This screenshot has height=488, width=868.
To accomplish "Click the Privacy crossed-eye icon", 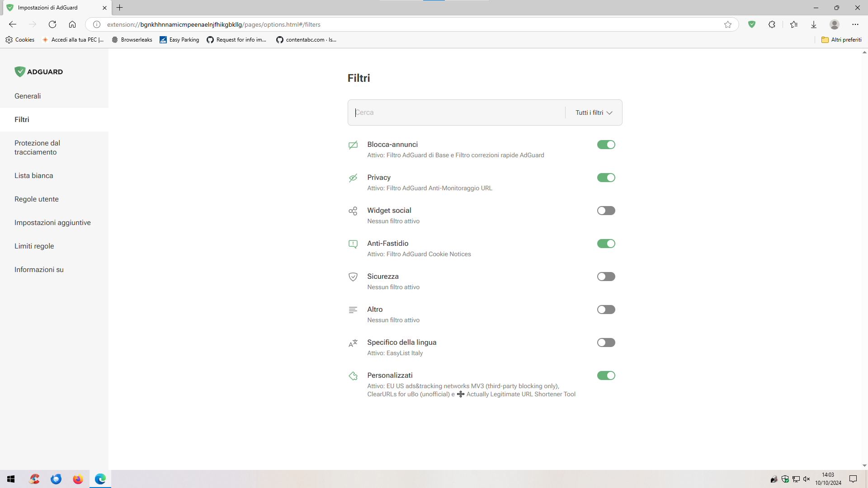I will point(353,178).
